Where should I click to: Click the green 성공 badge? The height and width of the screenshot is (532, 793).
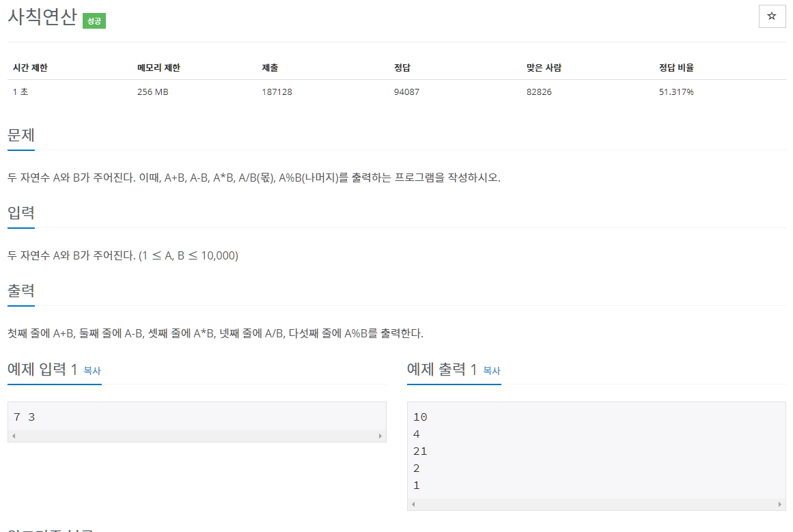(x=94, y=20)
